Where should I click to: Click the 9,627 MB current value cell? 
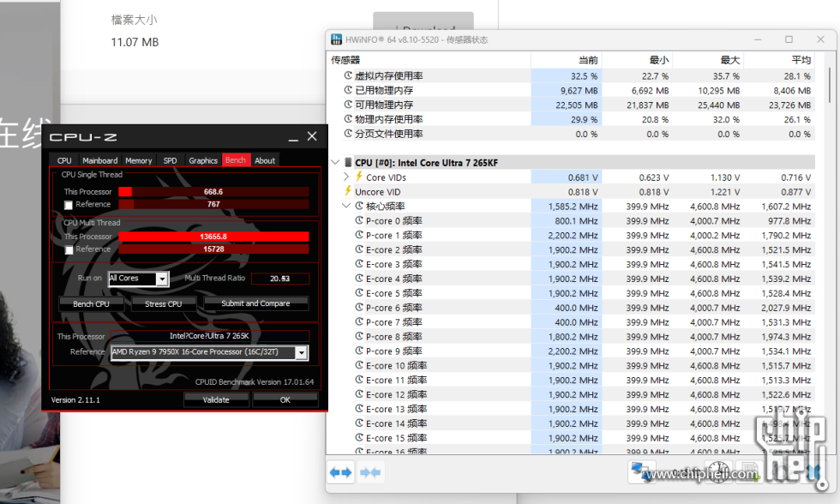(567, 91)
